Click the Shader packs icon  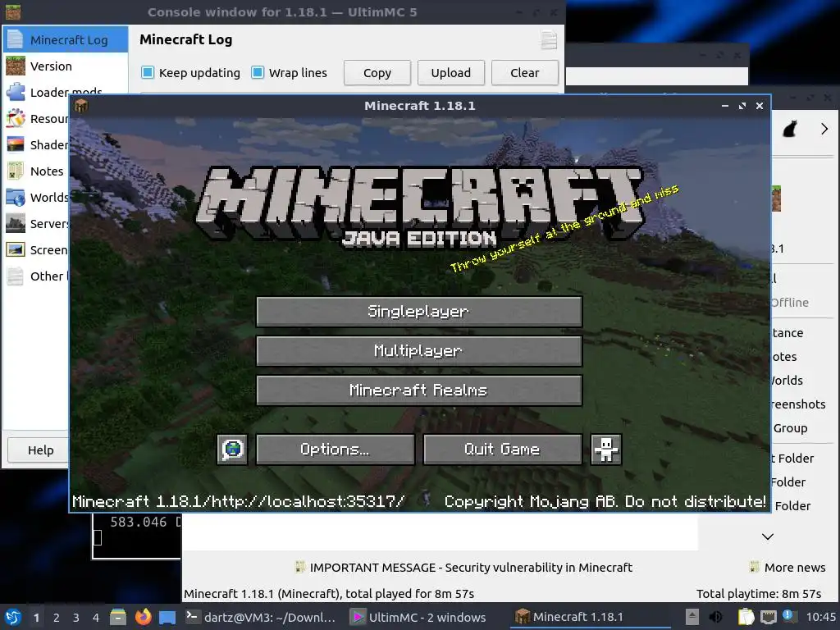16,144
